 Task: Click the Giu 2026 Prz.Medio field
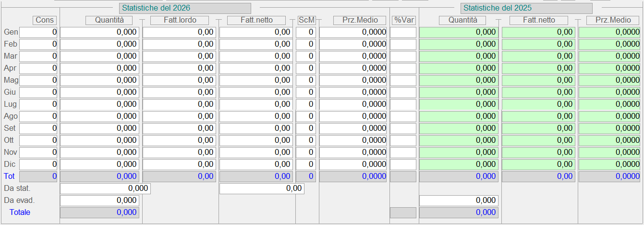pyautogui.click(x=353, y=92)
